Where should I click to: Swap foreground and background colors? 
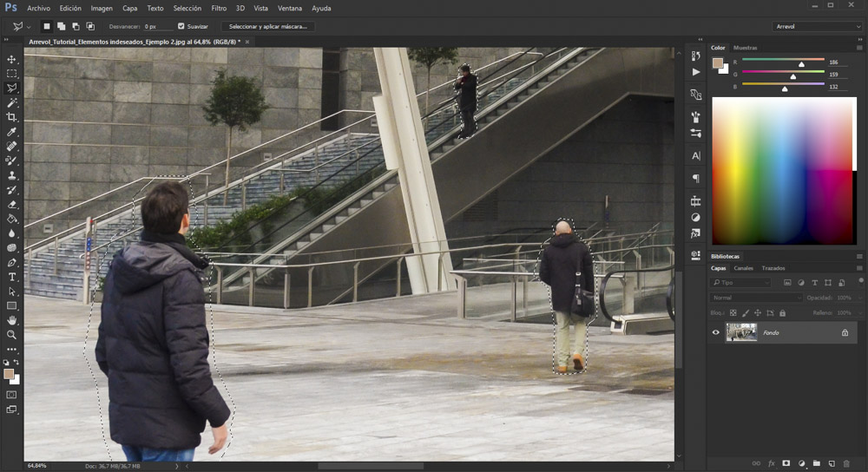(16, 362)
